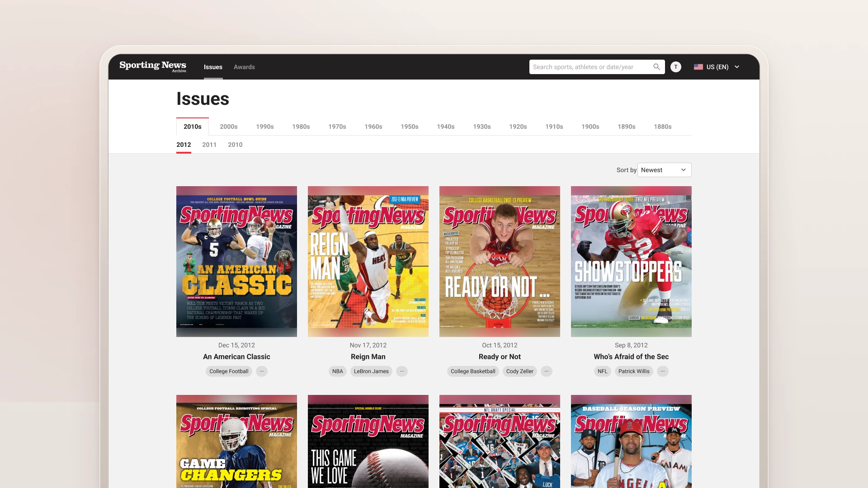Open the Showstoppers cover thumbnail
Image resolution: width=868 pixels, height=488 pixels.
tap(631, 261)
